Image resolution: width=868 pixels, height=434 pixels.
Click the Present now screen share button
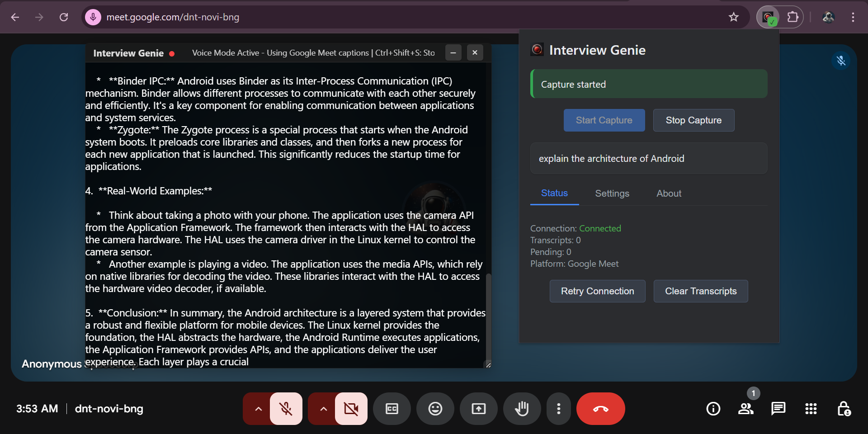(x=479, y=409)
